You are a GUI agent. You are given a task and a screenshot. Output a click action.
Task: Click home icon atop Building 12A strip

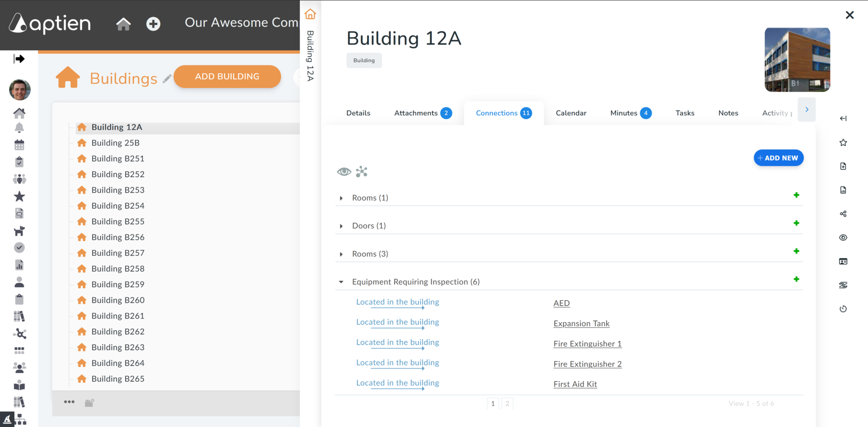[310, 14]
